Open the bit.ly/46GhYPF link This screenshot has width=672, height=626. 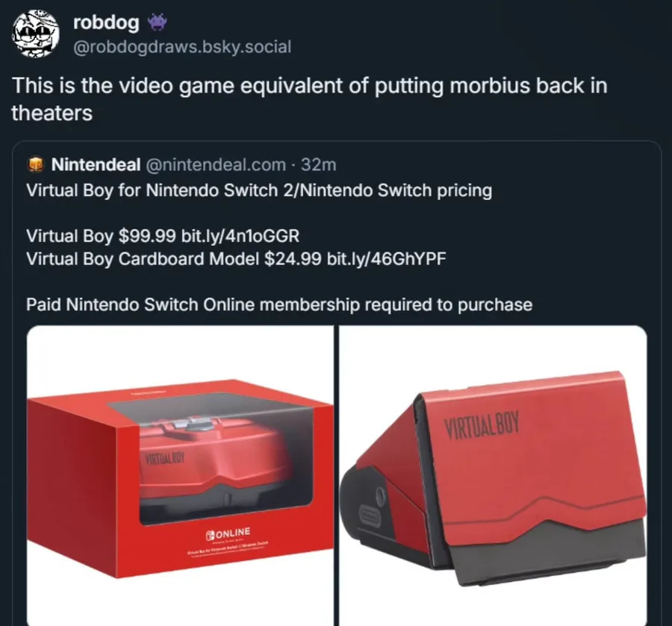386,259
